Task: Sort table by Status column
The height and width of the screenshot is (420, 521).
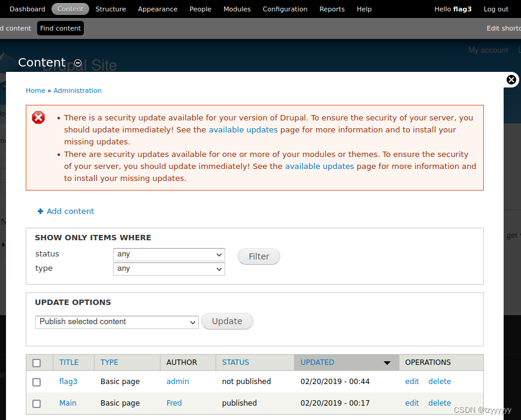Action: click(x=235, y=362)
